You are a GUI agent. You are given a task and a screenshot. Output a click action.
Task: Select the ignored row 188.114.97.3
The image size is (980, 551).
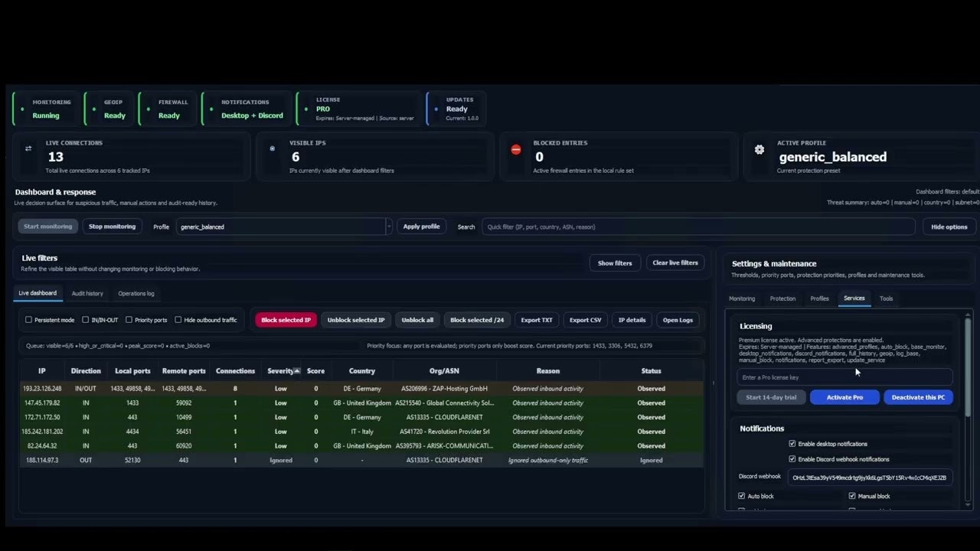(361, 460)
